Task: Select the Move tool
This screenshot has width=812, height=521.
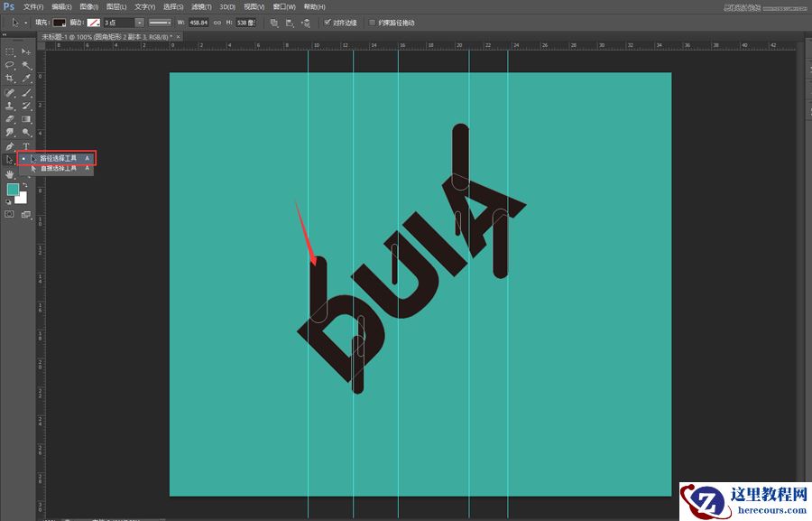Action: click(x=26, y=52)
